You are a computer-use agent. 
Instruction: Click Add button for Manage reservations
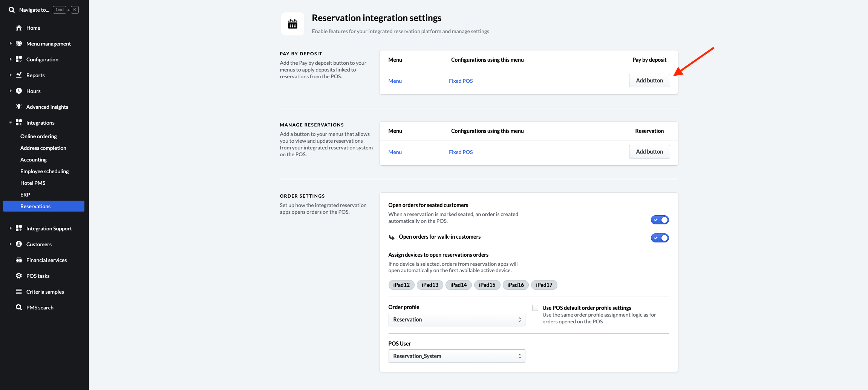click(649, 152)
